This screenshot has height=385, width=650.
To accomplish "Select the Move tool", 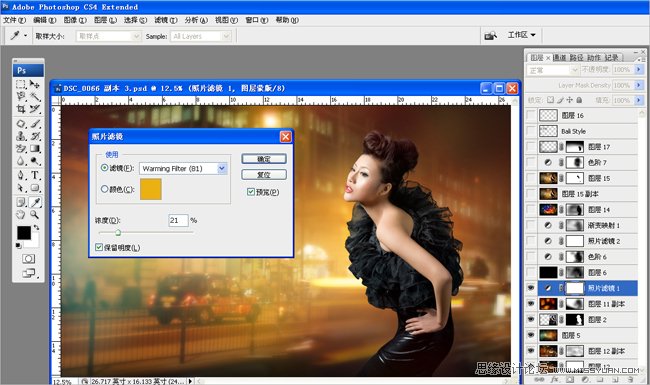I will tap(35, 85).
